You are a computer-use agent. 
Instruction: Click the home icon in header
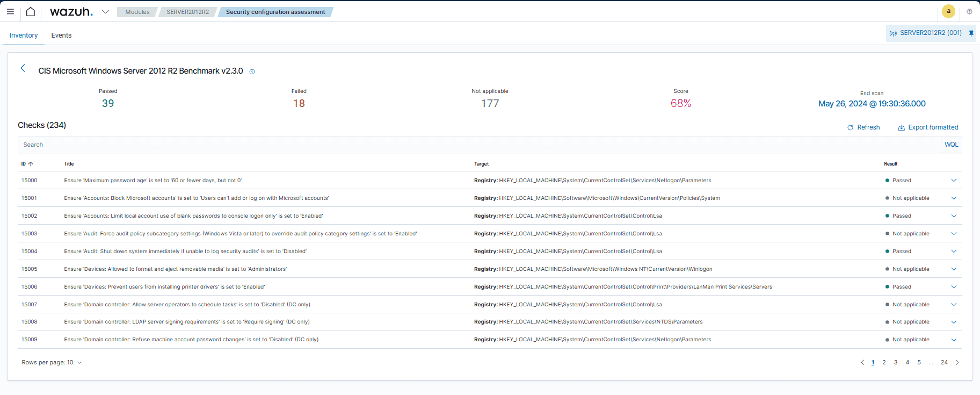tap(31, 11)
